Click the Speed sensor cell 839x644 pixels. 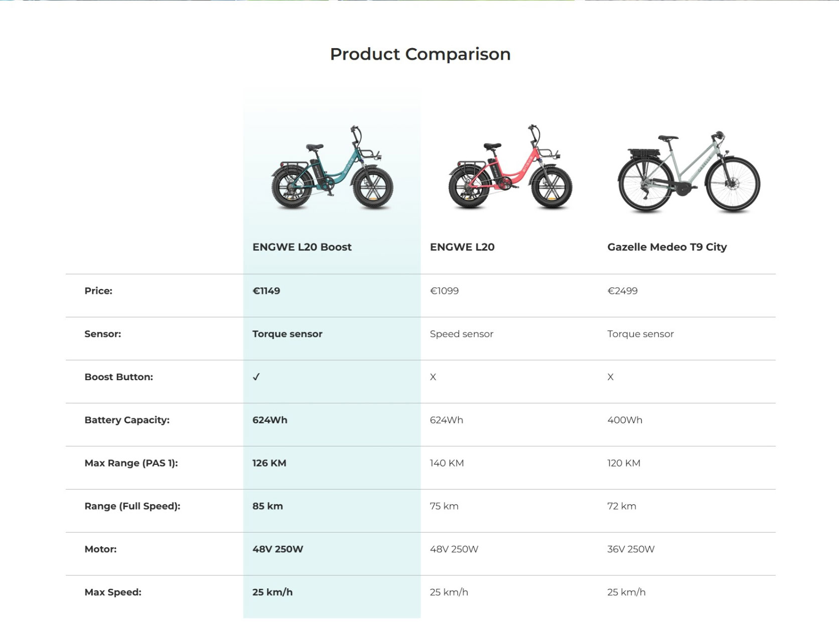[x=461, y=334]
